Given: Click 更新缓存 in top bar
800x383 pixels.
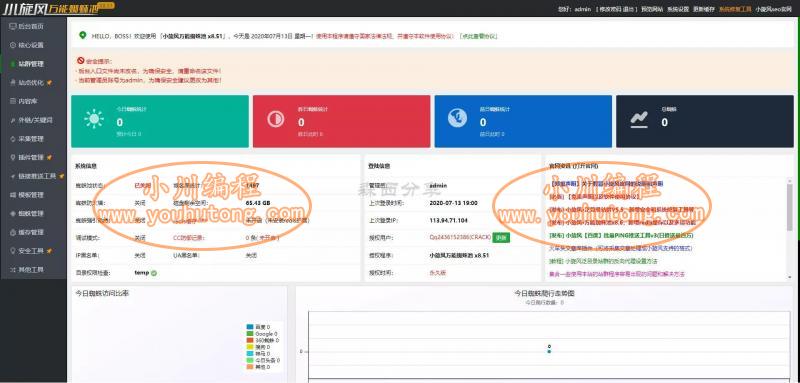Looking at the screenshot, I should click(704, 9).
